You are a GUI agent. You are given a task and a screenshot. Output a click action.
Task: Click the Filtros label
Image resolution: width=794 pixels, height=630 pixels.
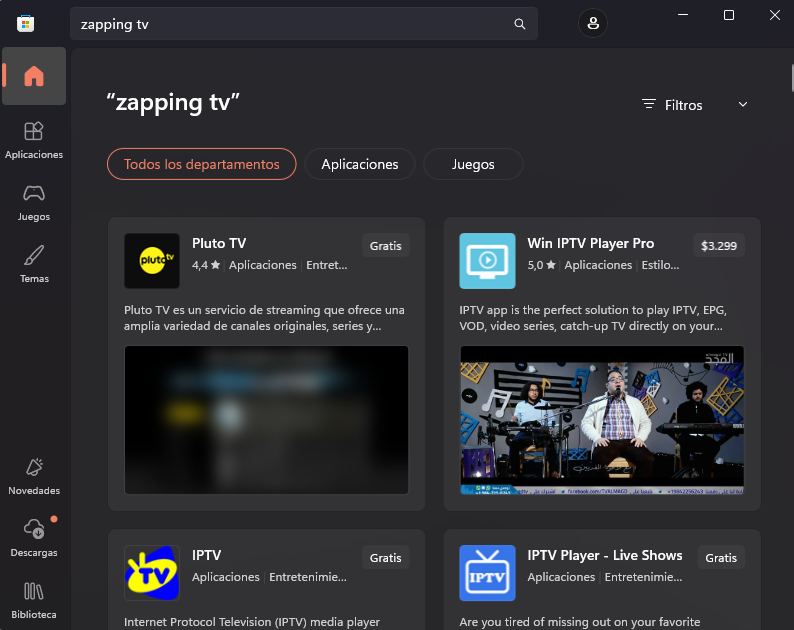(683, 105)
